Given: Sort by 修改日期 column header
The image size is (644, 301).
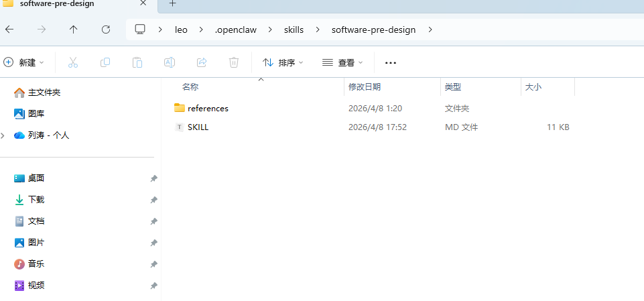Looking at the screenshot, I should pyautogui.click(x=365, y=87).
